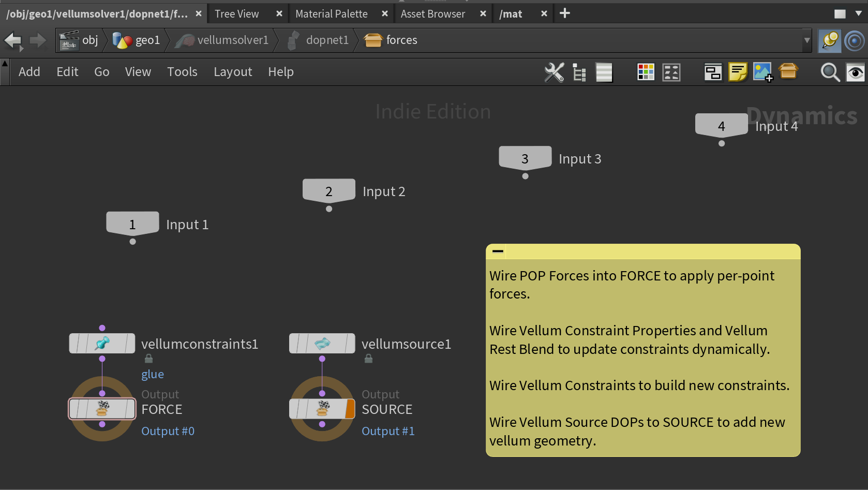Create a subnet from the box icon
The width and height of the screenshot is (868, 490).
[x=788, y=71]
